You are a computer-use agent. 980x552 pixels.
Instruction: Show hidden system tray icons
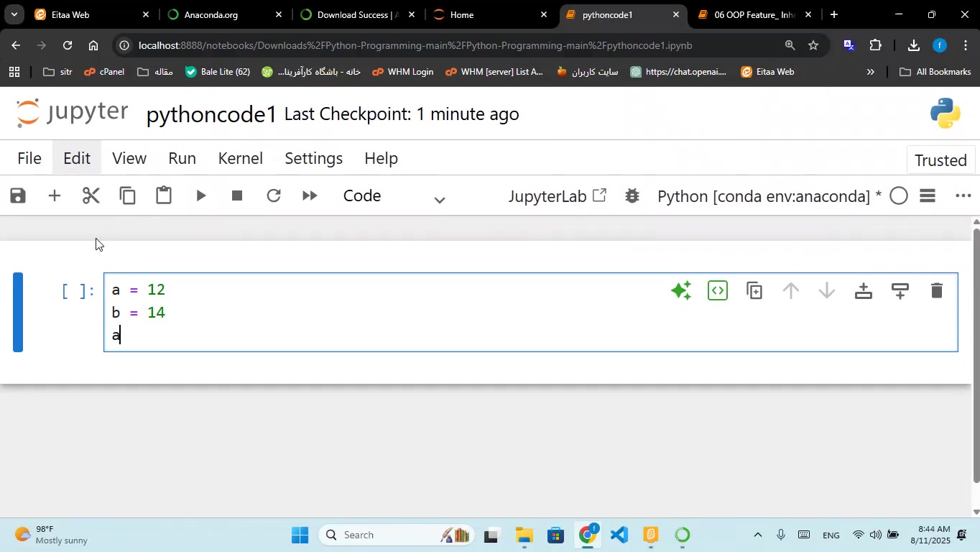(757, 535)
